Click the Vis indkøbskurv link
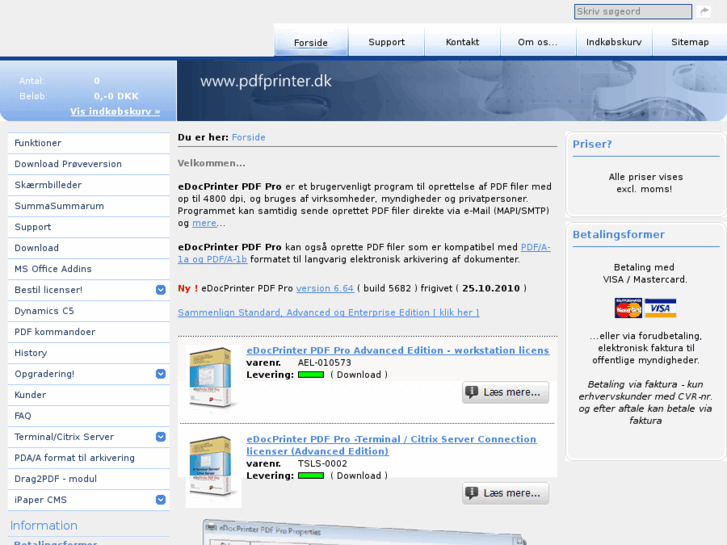 coord(115,111)
